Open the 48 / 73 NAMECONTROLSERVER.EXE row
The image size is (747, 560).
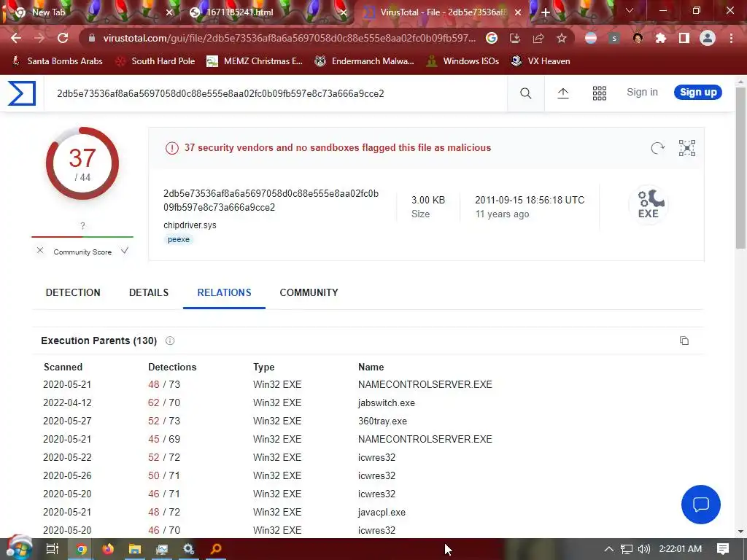click(x=368, y=384)
